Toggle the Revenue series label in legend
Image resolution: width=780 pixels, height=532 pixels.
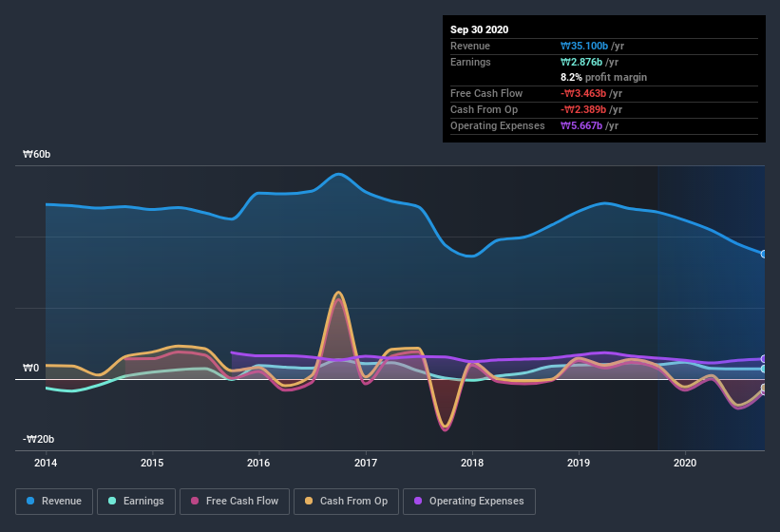click(x=62, y=501)
